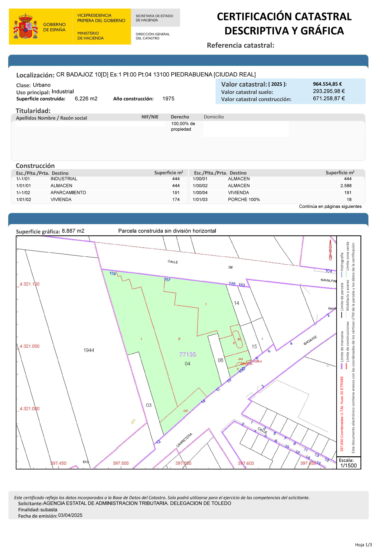This screenshot has width=392, height=554.
Task: Click the Solicitante agency name in footer
Action: [137, 503]
